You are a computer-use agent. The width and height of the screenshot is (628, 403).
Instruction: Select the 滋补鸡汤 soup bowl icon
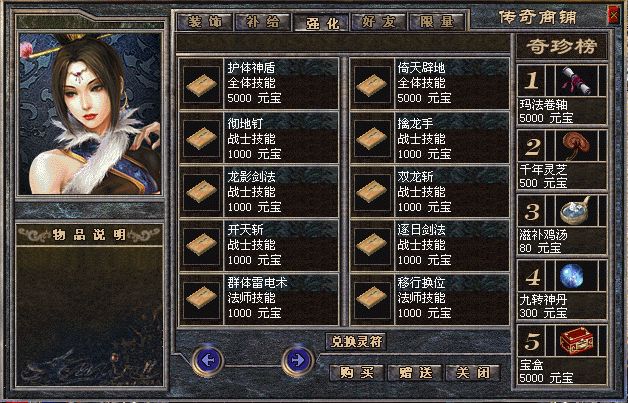click(x=576, y=211)
